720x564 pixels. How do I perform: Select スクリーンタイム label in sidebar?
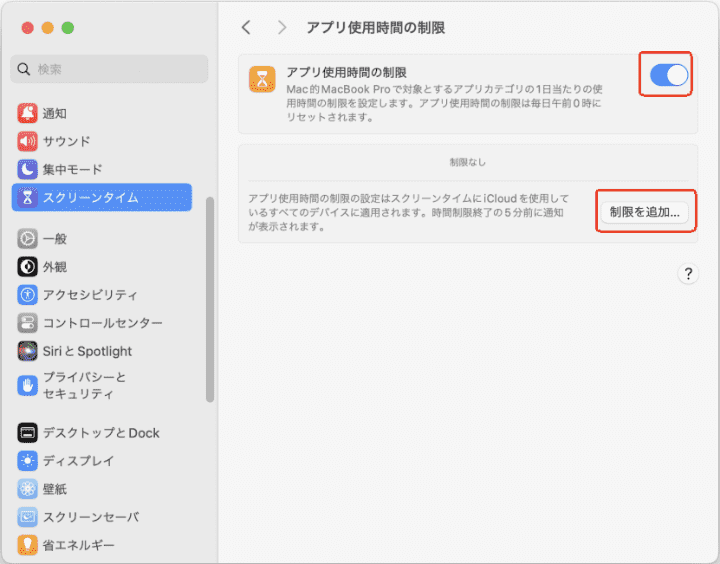click(90, 197)
